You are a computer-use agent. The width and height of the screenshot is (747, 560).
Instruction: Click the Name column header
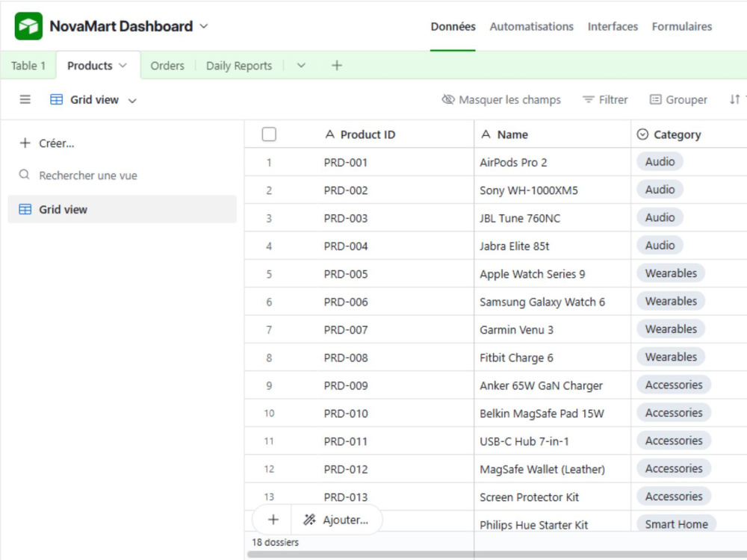(553, 134)
